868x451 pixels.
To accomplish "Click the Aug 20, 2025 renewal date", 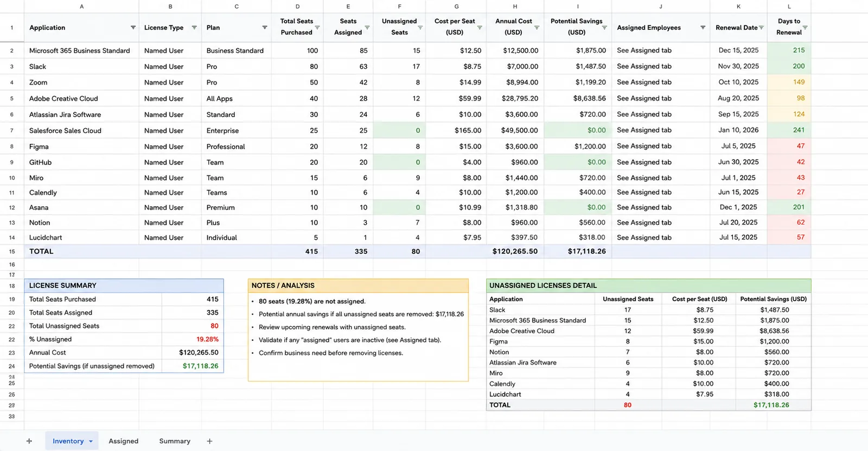I will [x=738, y=98].
